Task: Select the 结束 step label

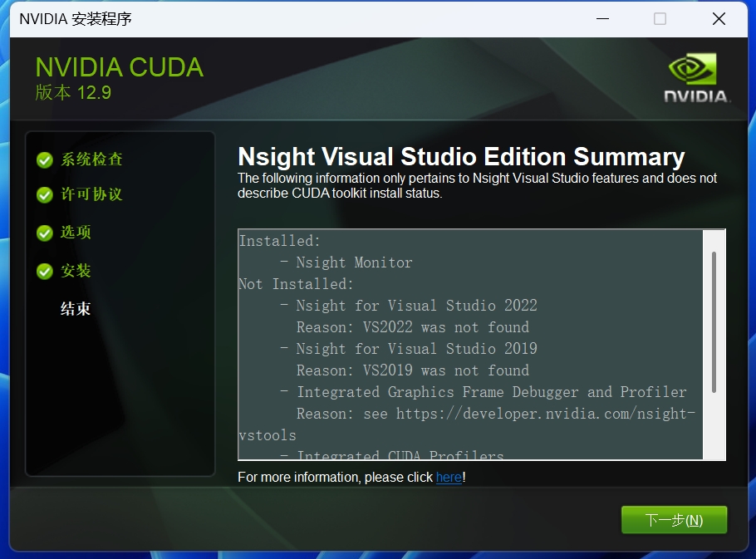Action: 76,309
